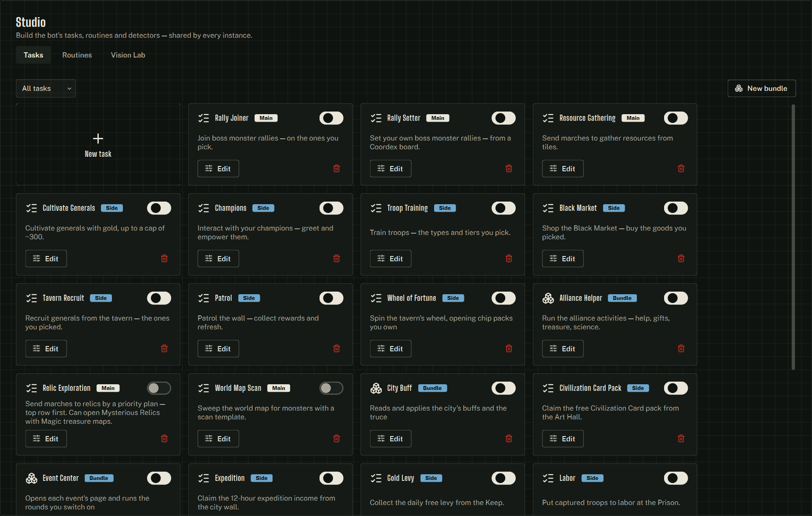Toggle the Rally Joiner task switch
This screenshot has width=812, height=516.
tap(331, 118)
